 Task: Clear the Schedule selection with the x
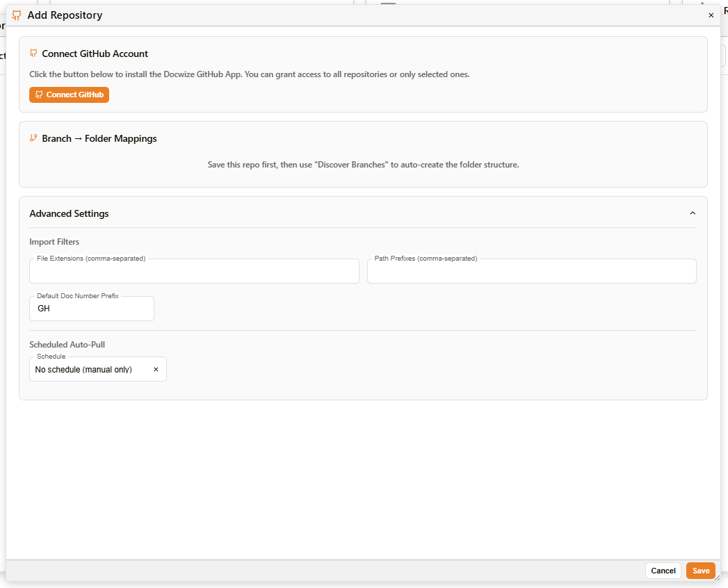coord(156,370)
